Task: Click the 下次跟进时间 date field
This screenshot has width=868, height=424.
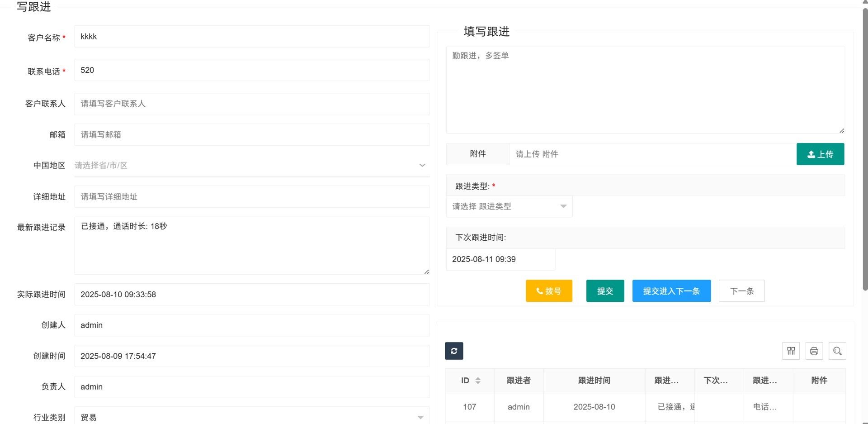Action: pyautogui.click(x=500, y=259)
